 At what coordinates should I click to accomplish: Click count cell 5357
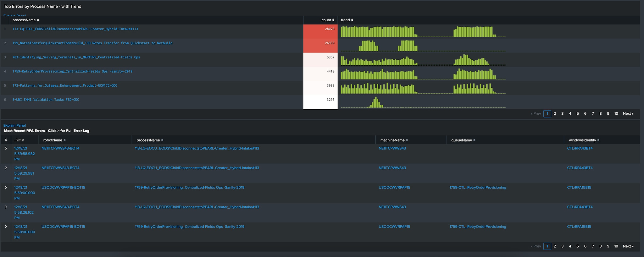tap(320, 60)
